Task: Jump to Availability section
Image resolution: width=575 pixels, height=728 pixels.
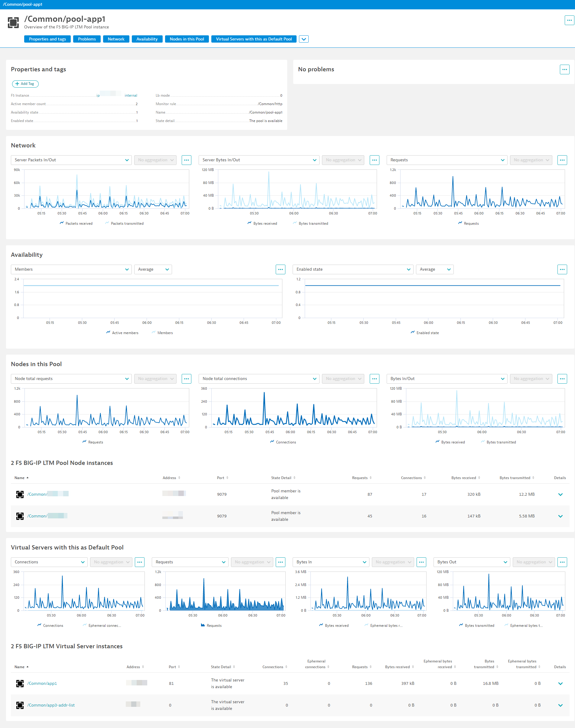Action: pyautogui.click(x=147, y=39)
